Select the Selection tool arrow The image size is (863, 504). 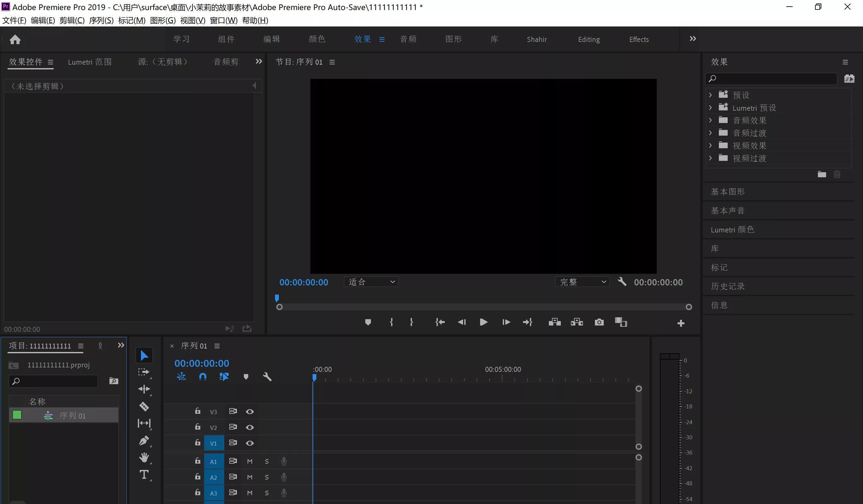click(x=144, y=356)
